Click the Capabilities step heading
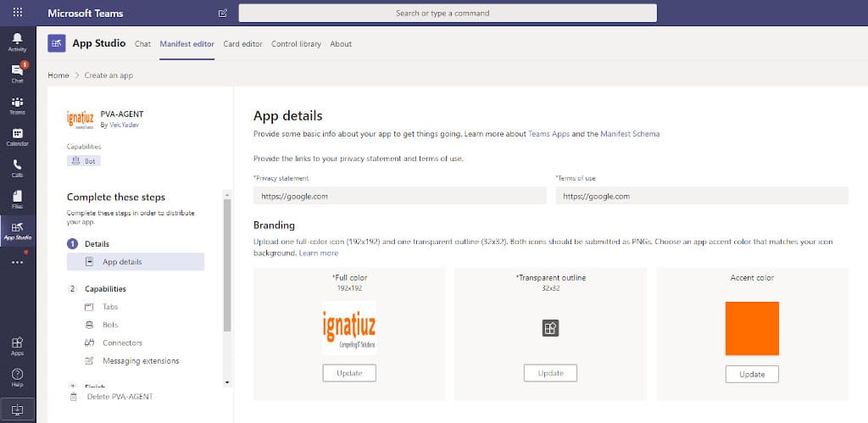Screen dimensions: 868x423 pos(105,288)
